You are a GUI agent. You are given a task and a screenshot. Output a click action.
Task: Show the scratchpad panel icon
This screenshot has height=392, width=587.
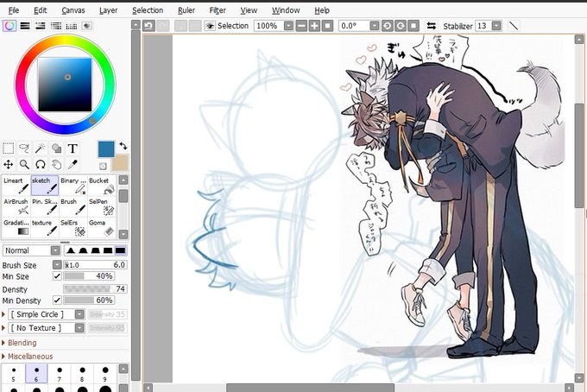point(87,26)
